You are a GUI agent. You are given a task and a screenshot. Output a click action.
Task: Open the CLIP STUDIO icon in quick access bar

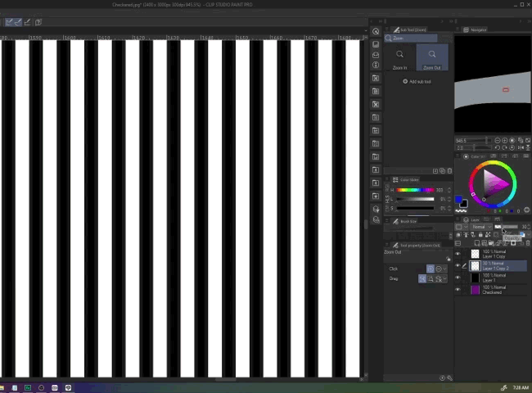(376, 31)
